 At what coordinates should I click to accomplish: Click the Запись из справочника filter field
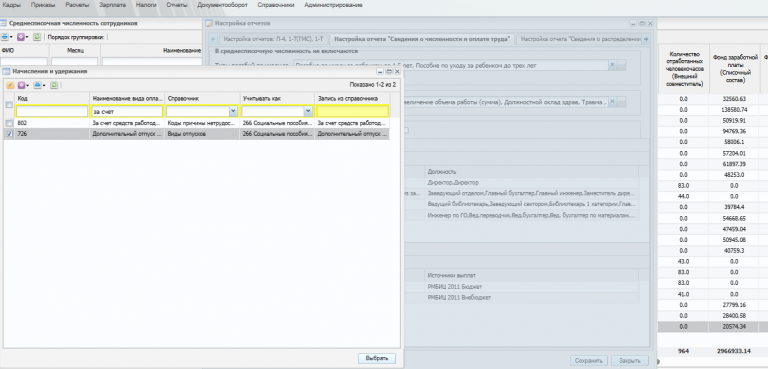click(353, 112)
